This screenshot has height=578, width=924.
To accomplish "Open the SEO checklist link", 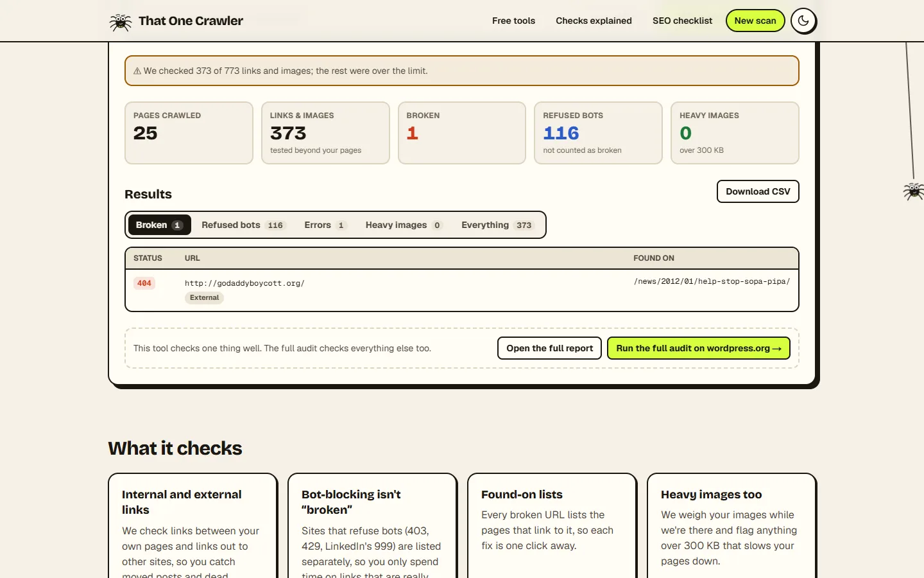I will [682, 21].
